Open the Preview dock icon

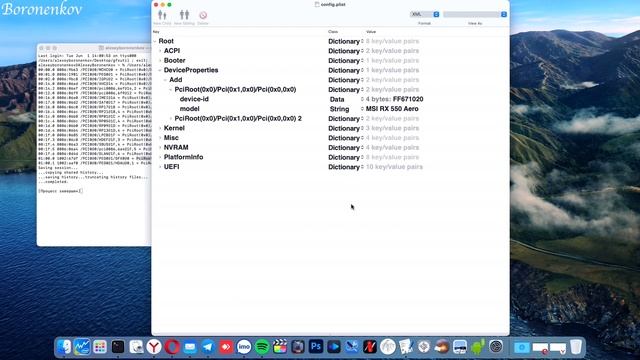tap(460, 347)
